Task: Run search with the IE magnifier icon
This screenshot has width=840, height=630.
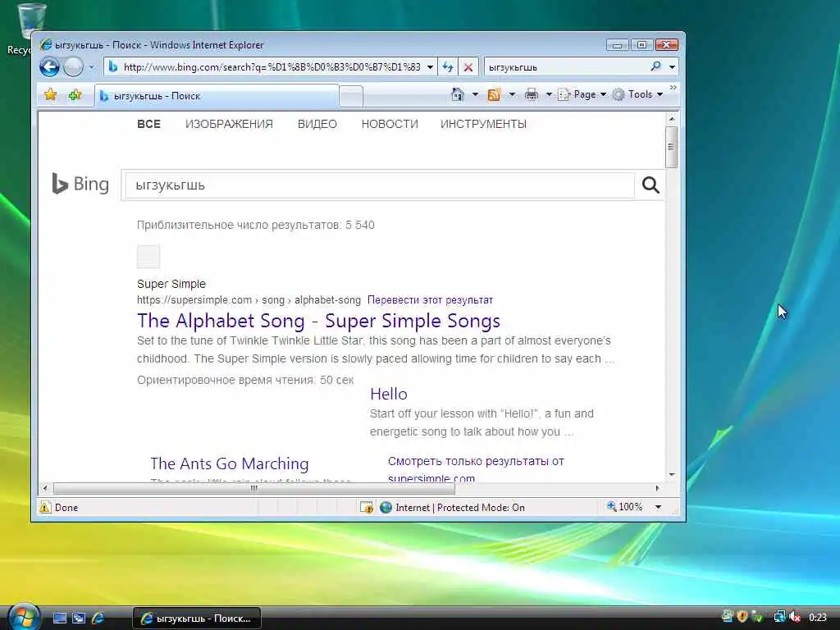Action: tap(655, 66)
